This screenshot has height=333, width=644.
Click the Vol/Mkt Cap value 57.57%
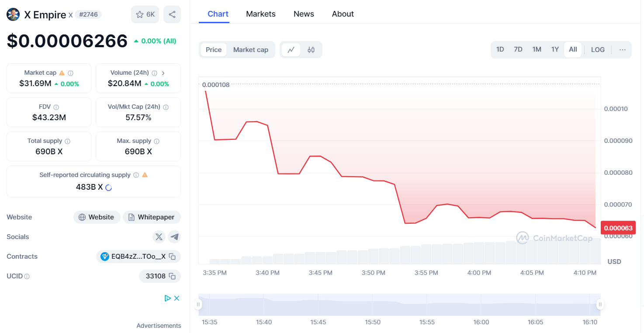pyautogui.click(x=138, y=117)
